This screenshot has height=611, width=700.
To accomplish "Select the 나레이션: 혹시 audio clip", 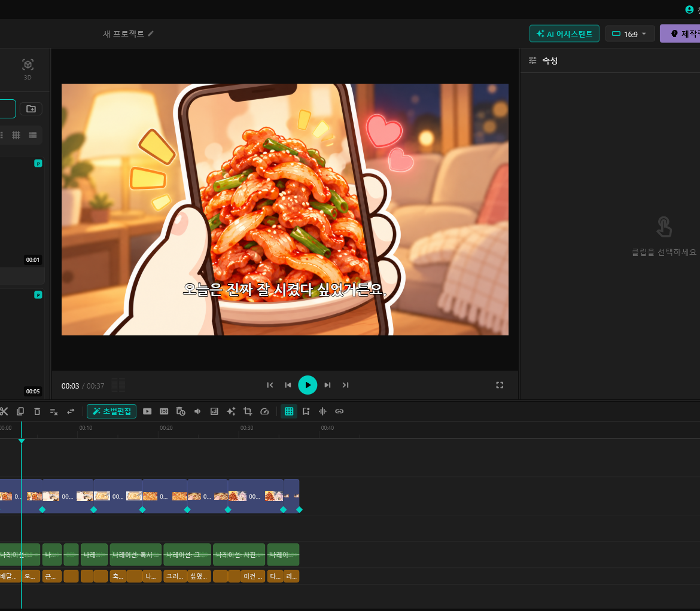I will point(136,555).
